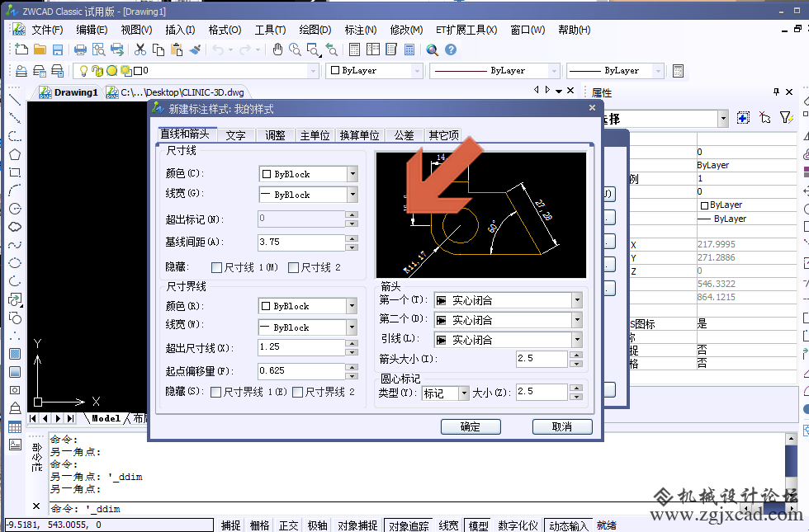Toggle 极轴 polar tracking in status bar
The image size is (809, 532).
[317, 525]
